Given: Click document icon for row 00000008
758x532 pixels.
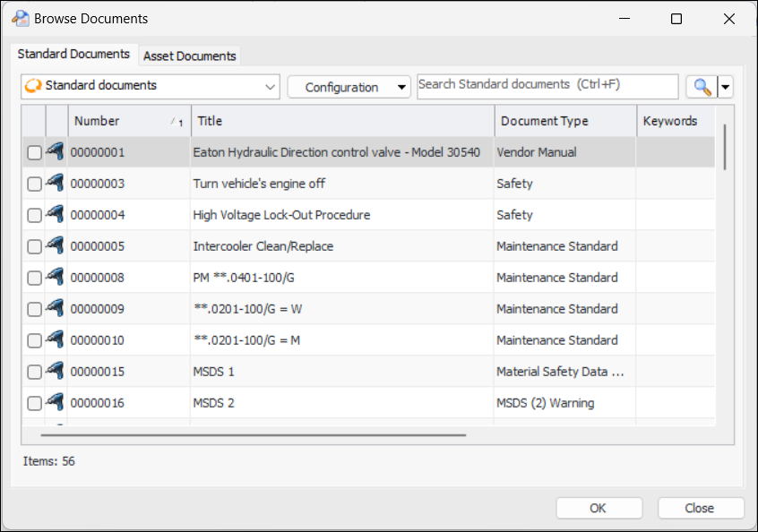Looking at the screenshot, I should (x=56, y=278).
